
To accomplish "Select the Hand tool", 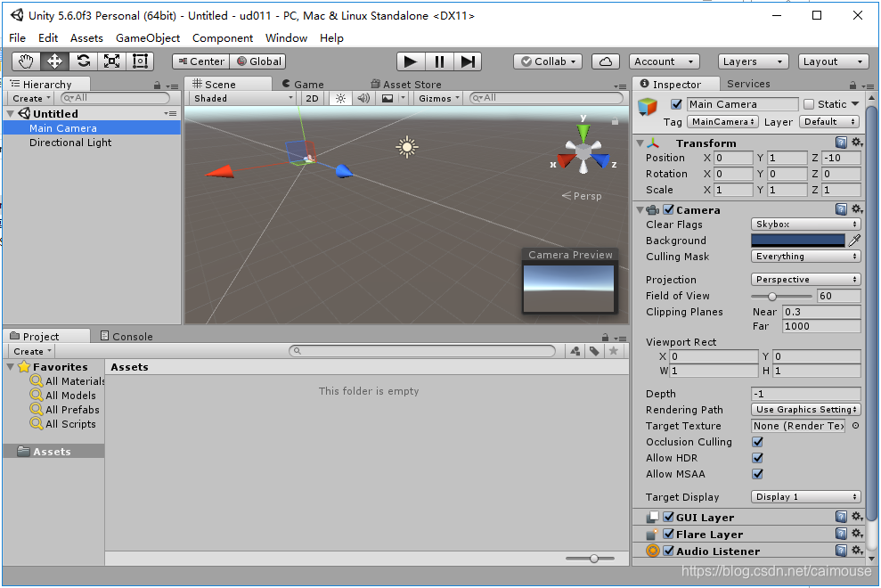I will (26, 61).
